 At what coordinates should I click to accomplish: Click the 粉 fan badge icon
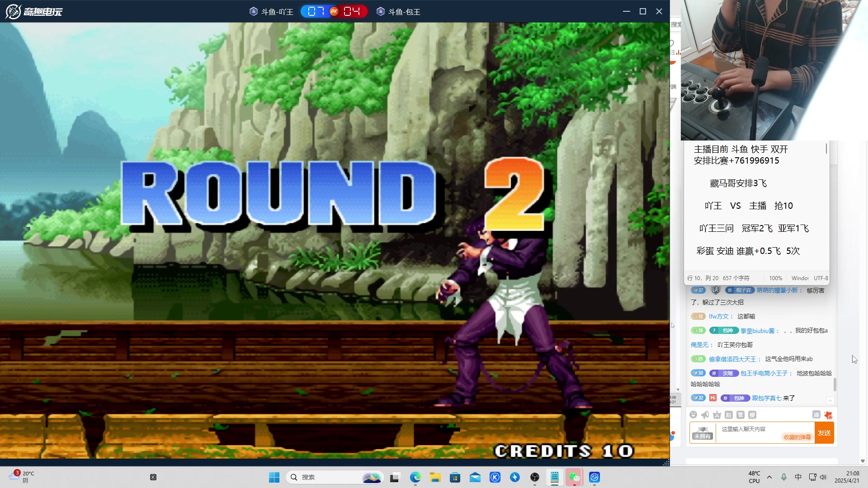coord(728,415)
